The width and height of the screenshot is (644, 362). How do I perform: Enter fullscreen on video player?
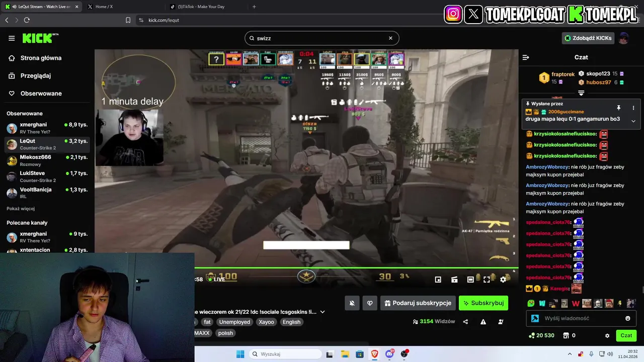pos(487,280)
